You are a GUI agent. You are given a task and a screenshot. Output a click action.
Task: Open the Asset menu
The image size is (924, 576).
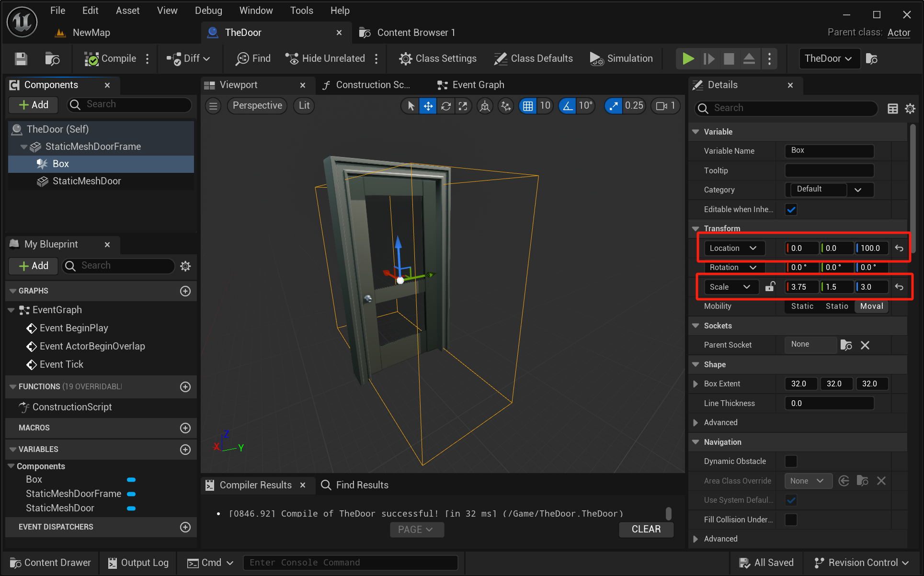[127, 11]
